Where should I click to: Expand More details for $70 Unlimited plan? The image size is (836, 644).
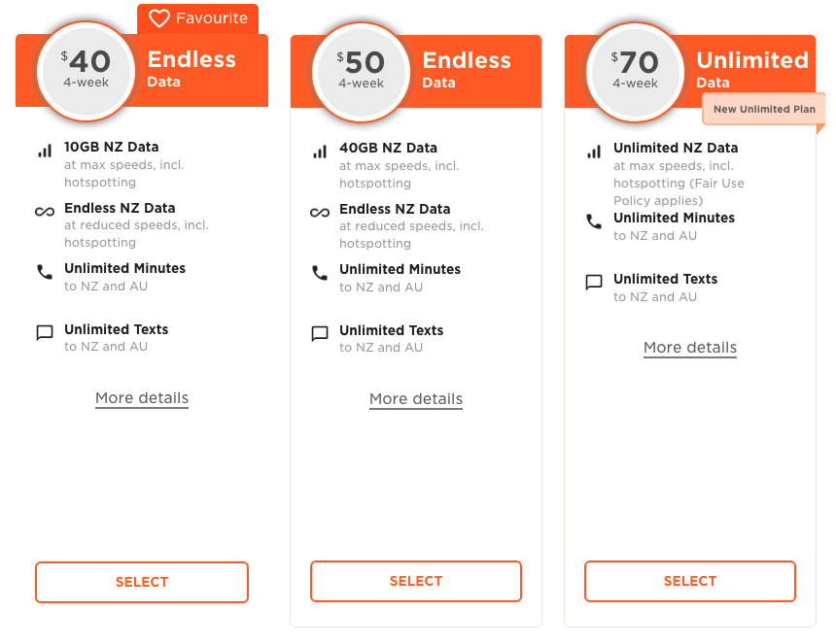pyautogui.click(x=690, y=348)
